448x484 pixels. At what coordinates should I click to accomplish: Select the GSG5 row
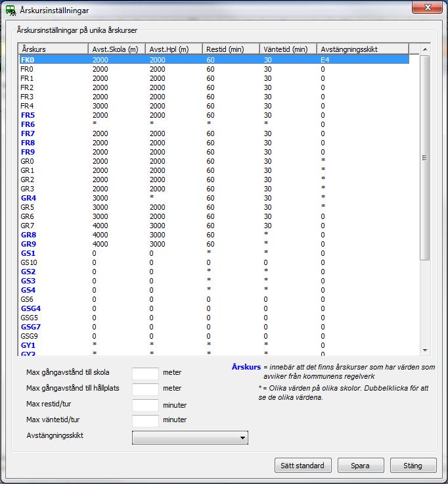click(214, 318)
